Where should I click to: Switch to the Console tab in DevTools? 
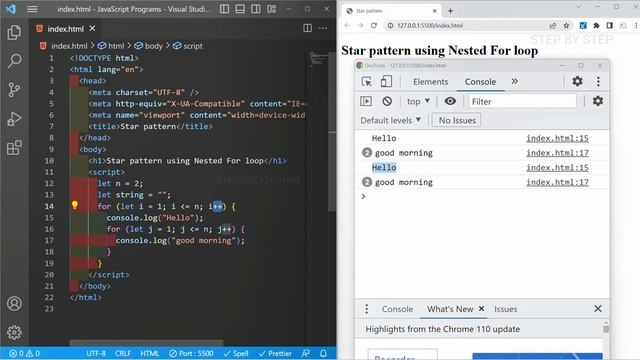(480, 82)
